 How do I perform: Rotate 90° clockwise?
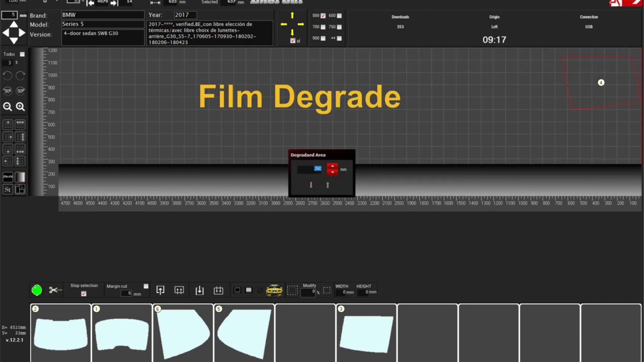(20, 91)
